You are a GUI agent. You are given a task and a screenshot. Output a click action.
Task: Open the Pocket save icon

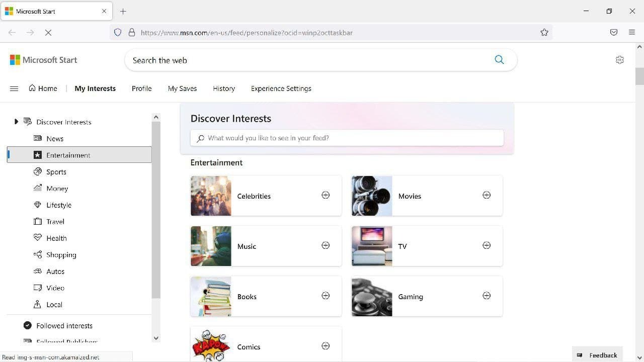pos(614,32)
